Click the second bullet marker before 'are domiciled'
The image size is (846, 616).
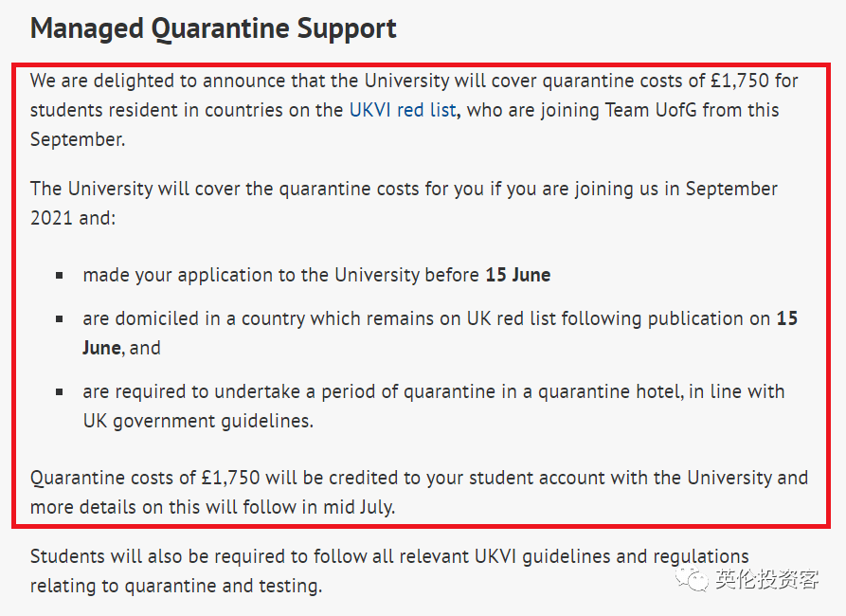click(x=60, y=319)
